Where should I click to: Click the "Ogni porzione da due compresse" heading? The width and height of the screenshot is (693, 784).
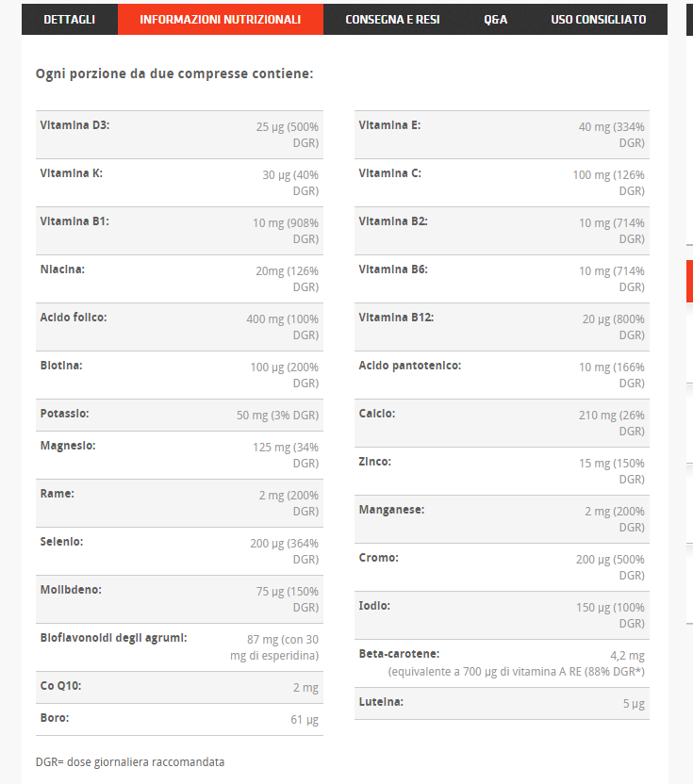pos(174,73)
